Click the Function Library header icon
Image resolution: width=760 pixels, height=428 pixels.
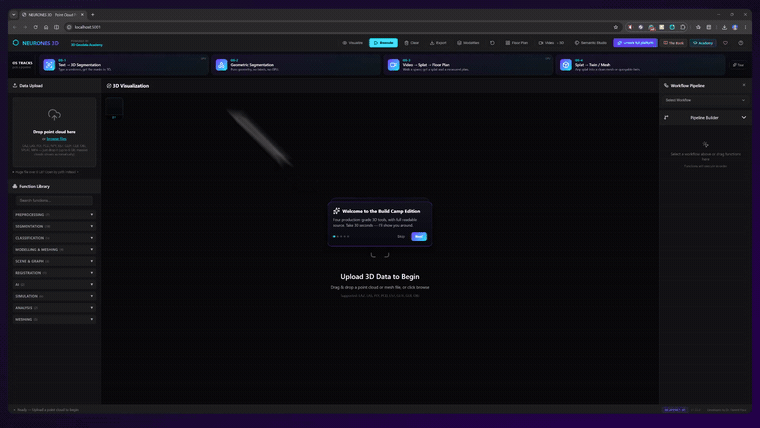click(x=15, y=186)
